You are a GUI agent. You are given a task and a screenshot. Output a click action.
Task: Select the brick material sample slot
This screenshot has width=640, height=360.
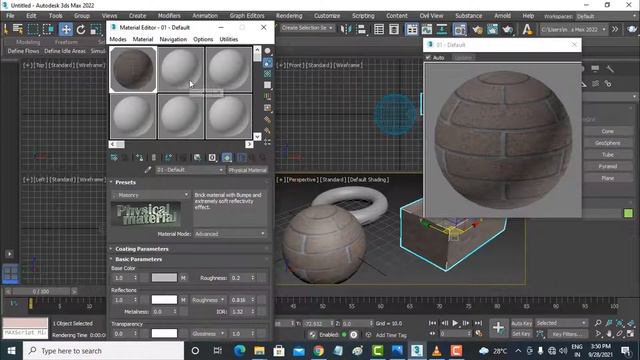pyautogui.click(x=133, y=69)
